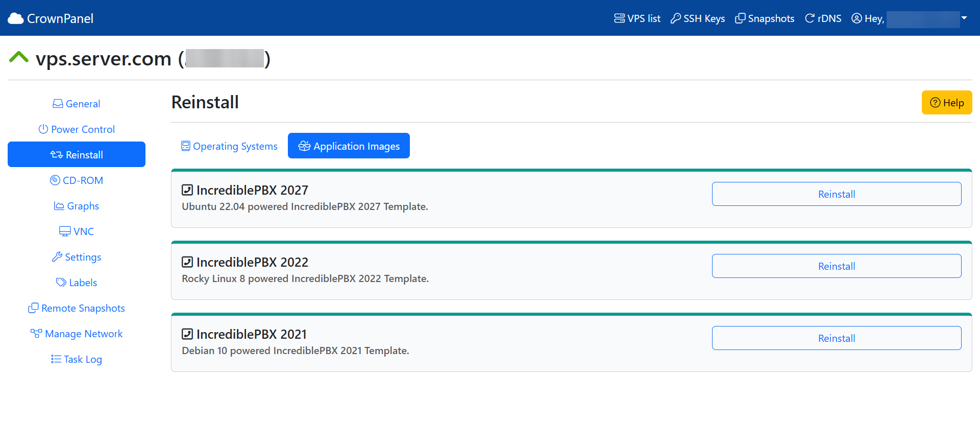Image resolution: width=980 pixels, height=444 pixels.
Task: Click the IncrediblePBX 2027 title text
Action: click(252, 190)
